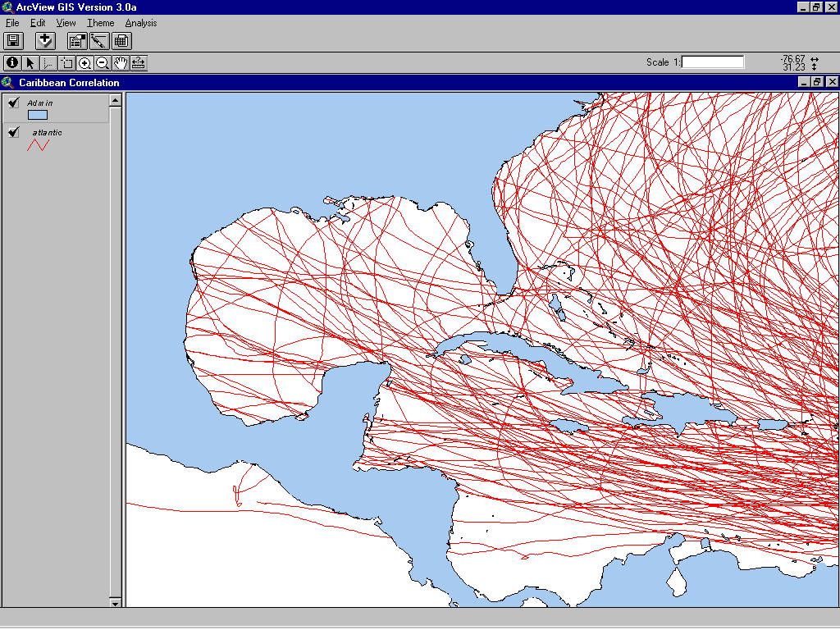Open the File menu
The image size is (840, 630).
12,23
